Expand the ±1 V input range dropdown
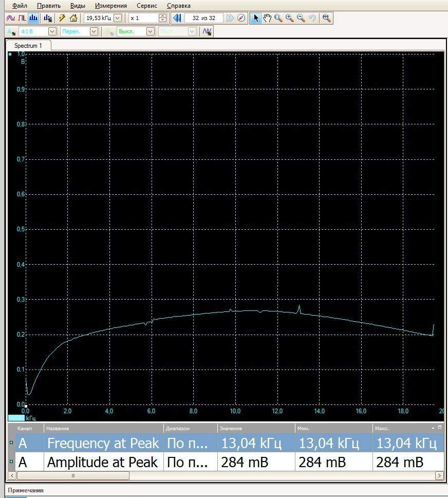 51,31
